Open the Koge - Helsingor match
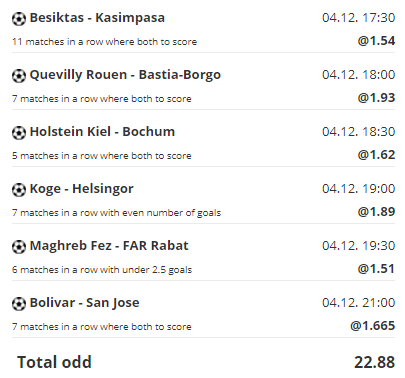 tap(81, 189)
